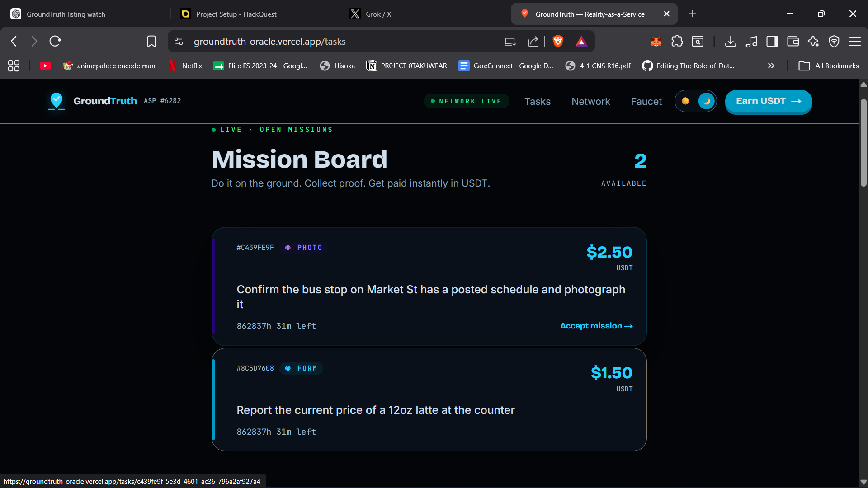Viewport: 868px width, 488px height.
Task: Open the extensions puzzle icon
Action: click(x=677, y=42)
